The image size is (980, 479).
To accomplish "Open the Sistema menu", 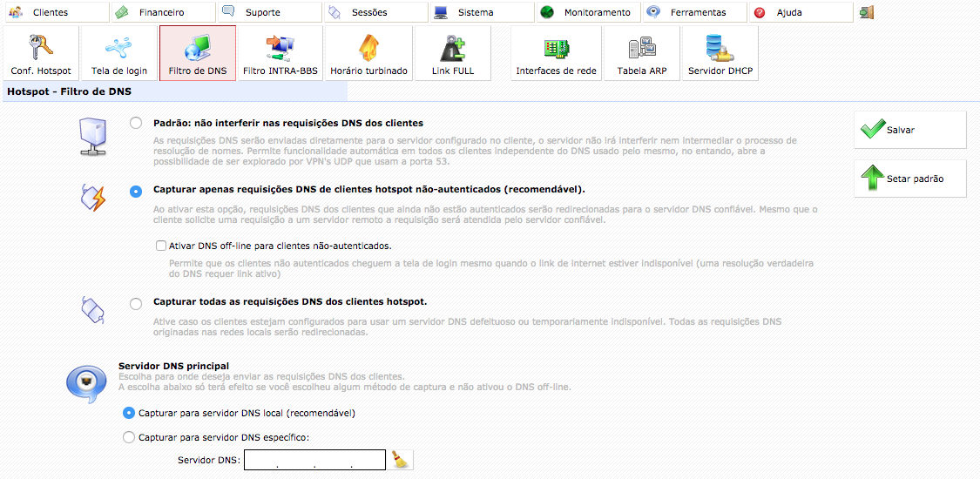I will [x=482, y=12].
